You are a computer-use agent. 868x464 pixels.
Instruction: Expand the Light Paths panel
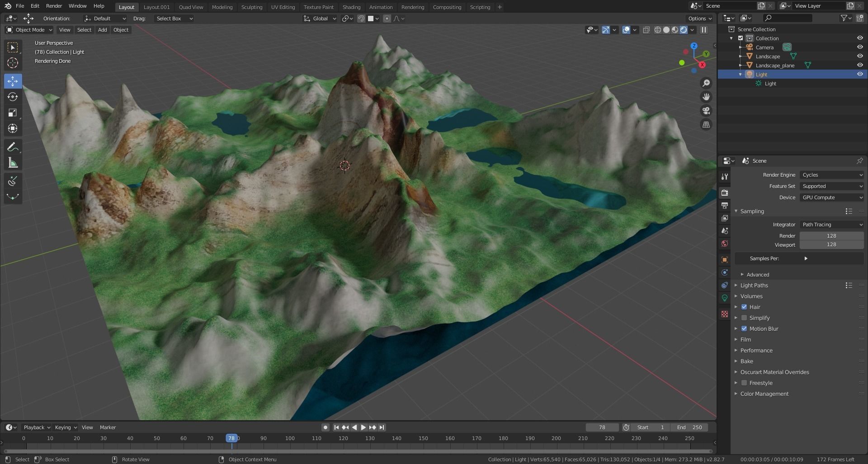coord(754,286)
